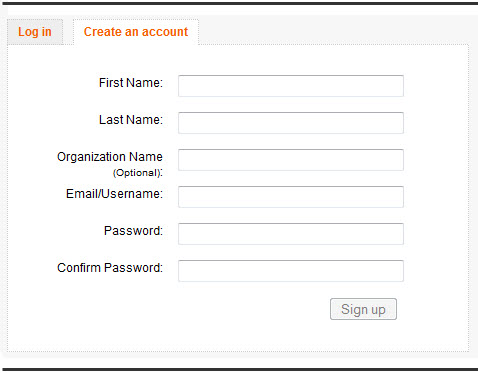Click the (Optional) note text

coord(138,173)
